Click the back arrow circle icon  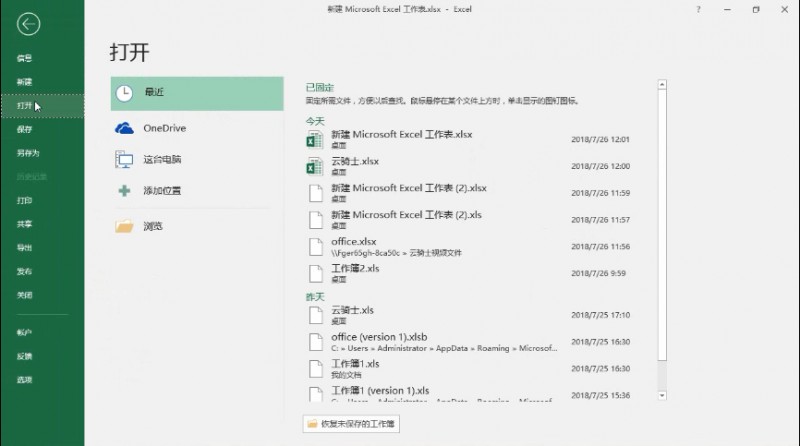[28, 24]
